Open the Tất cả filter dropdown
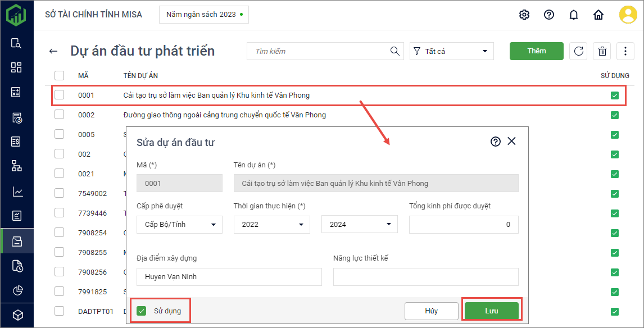The height and width of the screenshot is (328, 644). (452, 51)
